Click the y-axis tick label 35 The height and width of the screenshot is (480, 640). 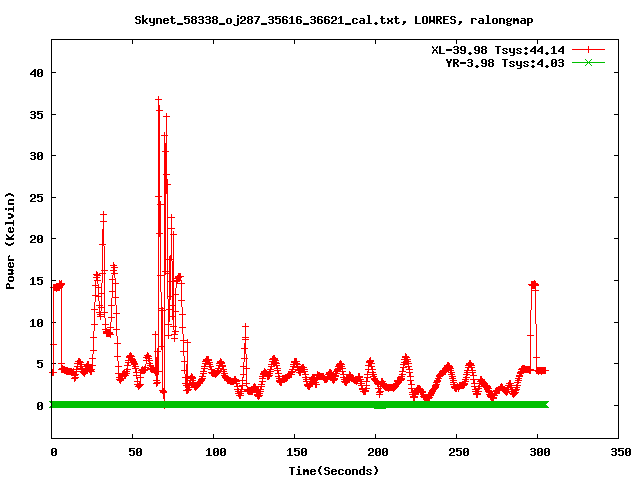click(x=36, y=115)
